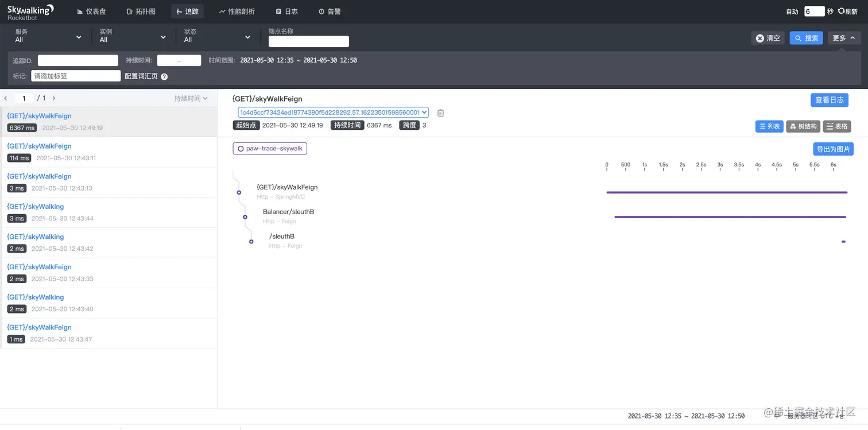Viewport: 868px width, 430px height.
Task: Click the 追踪ID input field
Action: [78, 60]
